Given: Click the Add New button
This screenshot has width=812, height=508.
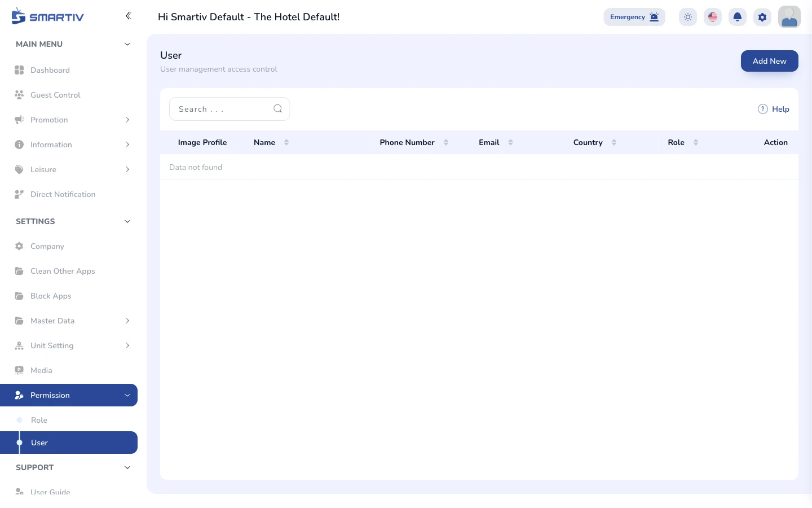Looking at the screenshot, I should [x=770, y=61].
